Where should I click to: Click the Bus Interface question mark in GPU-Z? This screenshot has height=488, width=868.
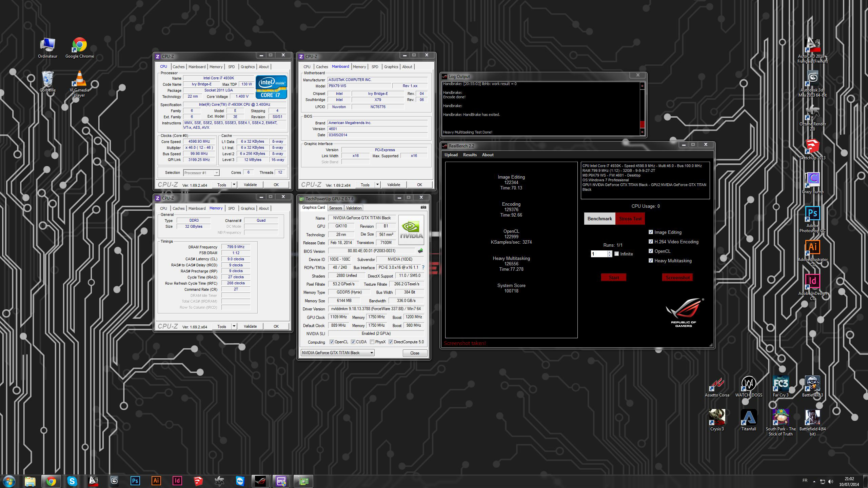423,267
